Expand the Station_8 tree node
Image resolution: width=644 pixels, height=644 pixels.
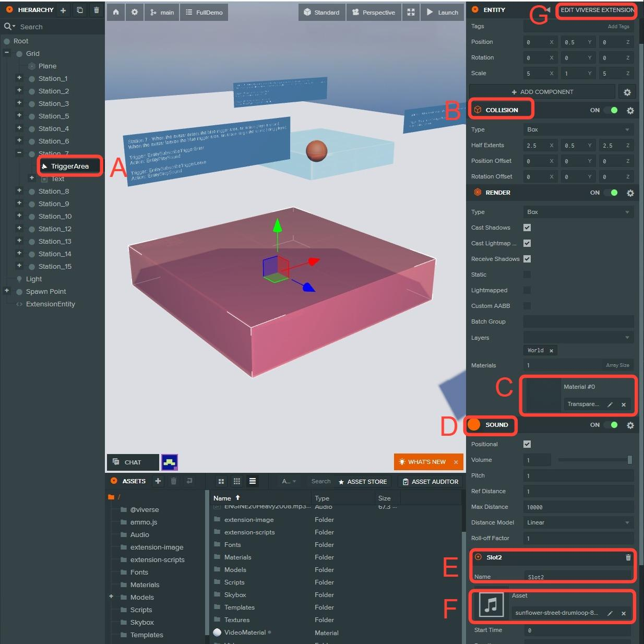click(19, 190)
